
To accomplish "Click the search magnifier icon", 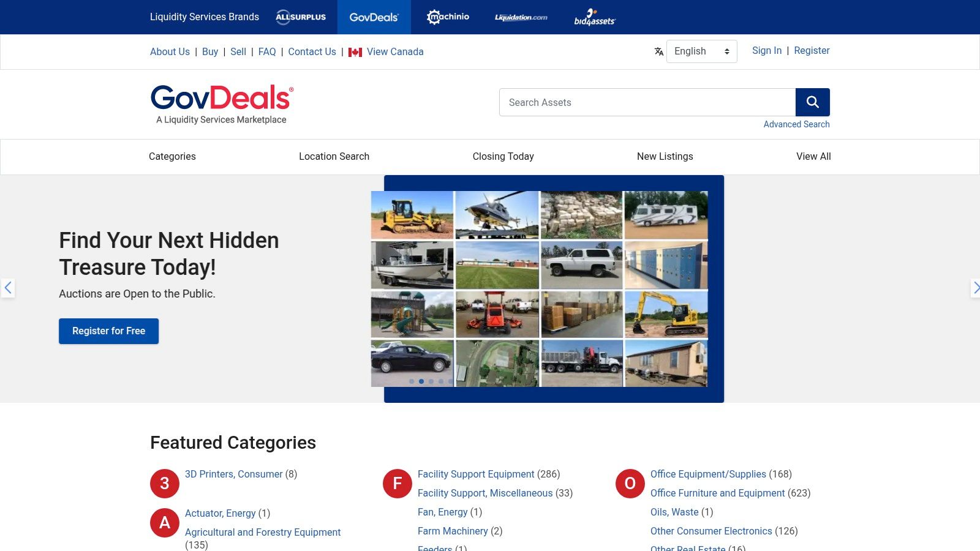I will click(813, 102).
